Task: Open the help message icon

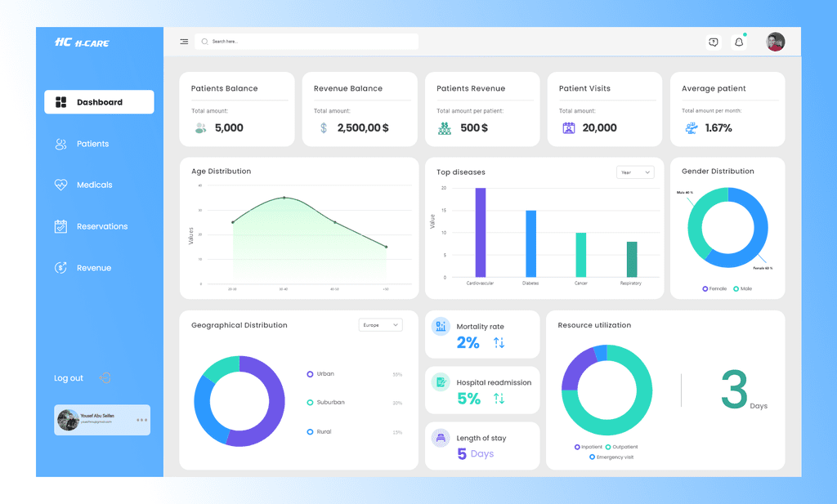Action: click(x=713, y=42)
